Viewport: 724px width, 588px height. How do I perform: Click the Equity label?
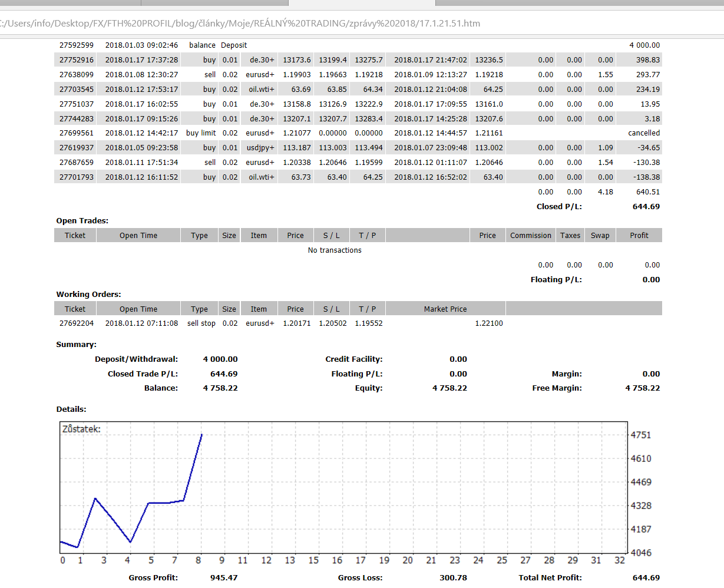[369, 388]
